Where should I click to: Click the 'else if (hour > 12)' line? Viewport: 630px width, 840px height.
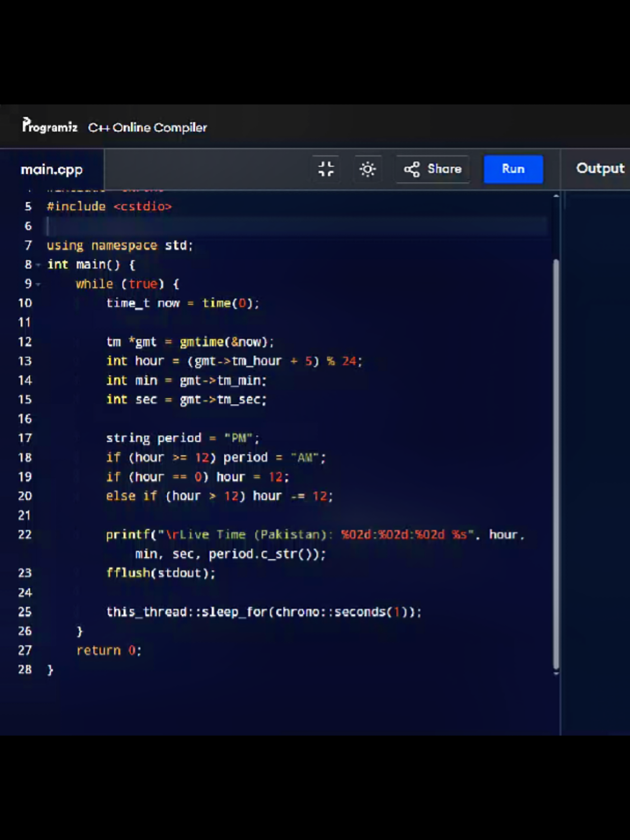[x=220, y=496]
